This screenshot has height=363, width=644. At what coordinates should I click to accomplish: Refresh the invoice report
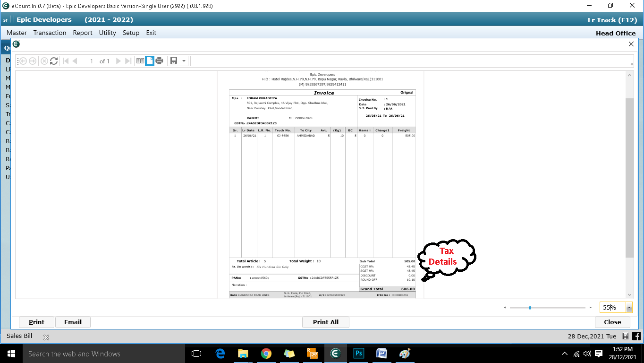54,61
